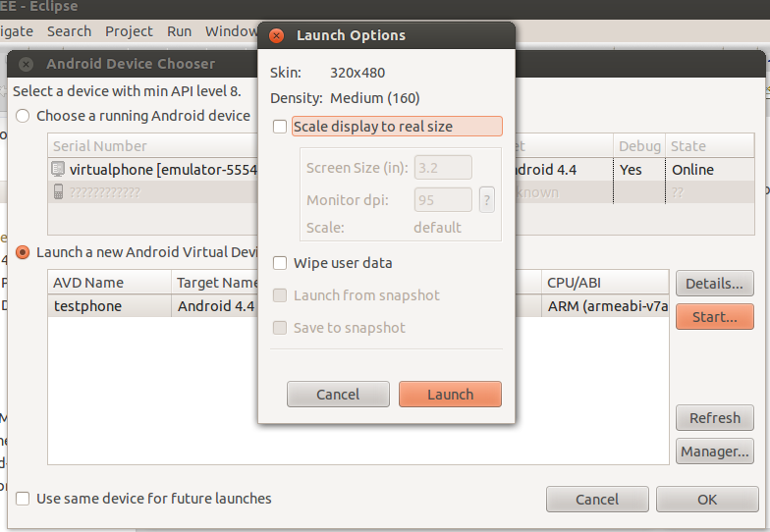Close the Launch Options dialog
This screenshot has width=770, height=532.
[x=277, y=35]
